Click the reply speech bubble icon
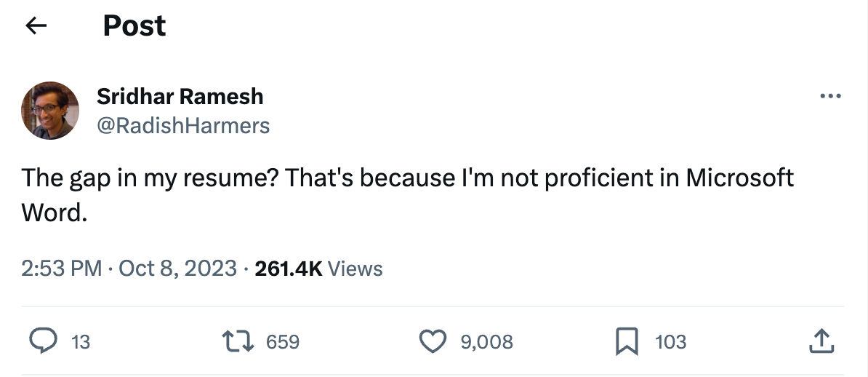868x377 pixels. tap(42, 341)
